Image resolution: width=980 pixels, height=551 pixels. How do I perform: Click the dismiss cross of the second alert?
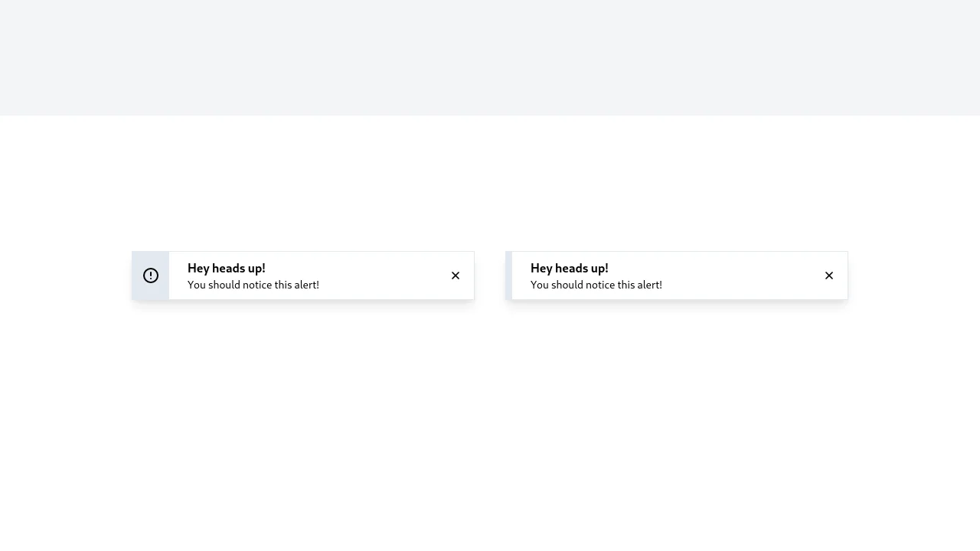tap(828, 275)
